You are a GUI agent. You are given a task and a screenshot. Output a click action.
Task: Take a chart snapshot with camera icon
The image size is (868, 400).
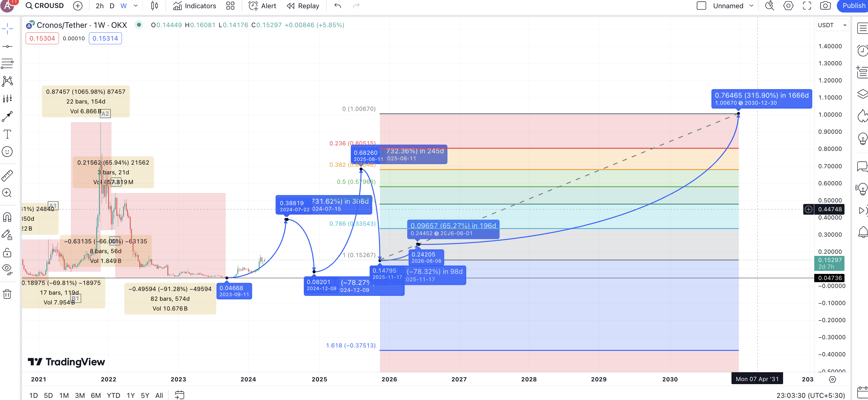(x=825, y=6)
